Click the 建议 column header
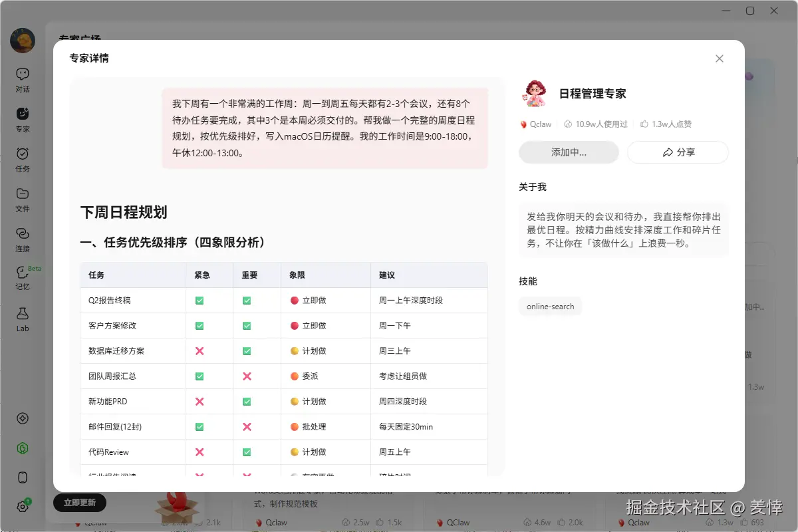 (x=430, y=275)
